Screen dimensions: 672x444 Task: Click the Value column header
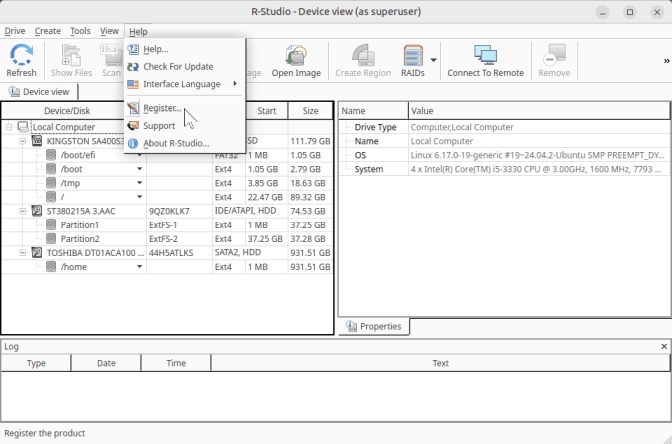[539, 111]
